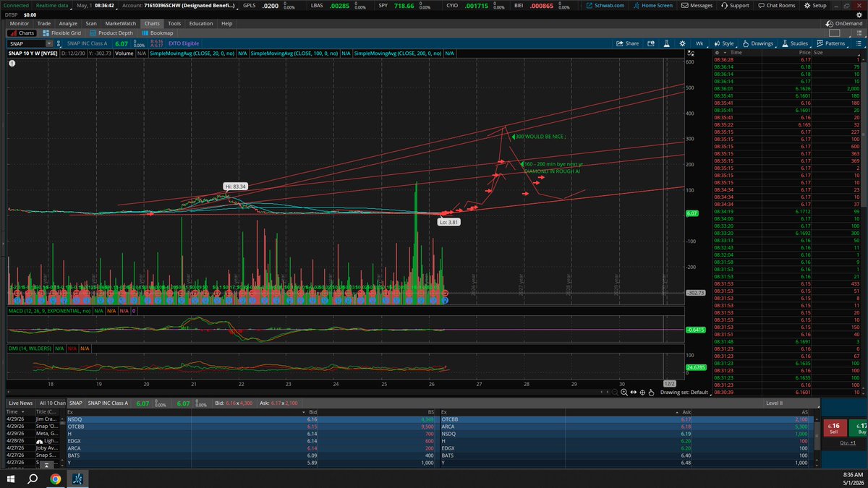Click the SPY watch quote 718.66
868x488 pixels.
[x=404, y=5]
